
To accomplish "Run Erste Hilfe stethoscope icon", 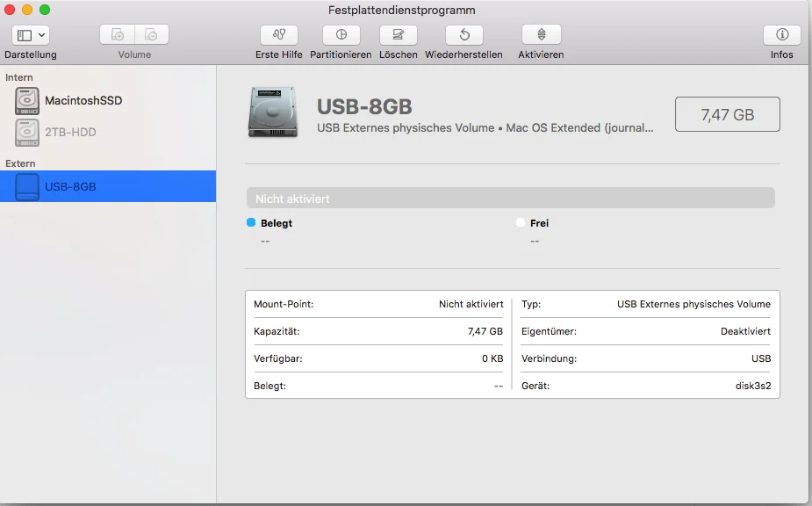I will pyautogui.click(x=279, y=35).
